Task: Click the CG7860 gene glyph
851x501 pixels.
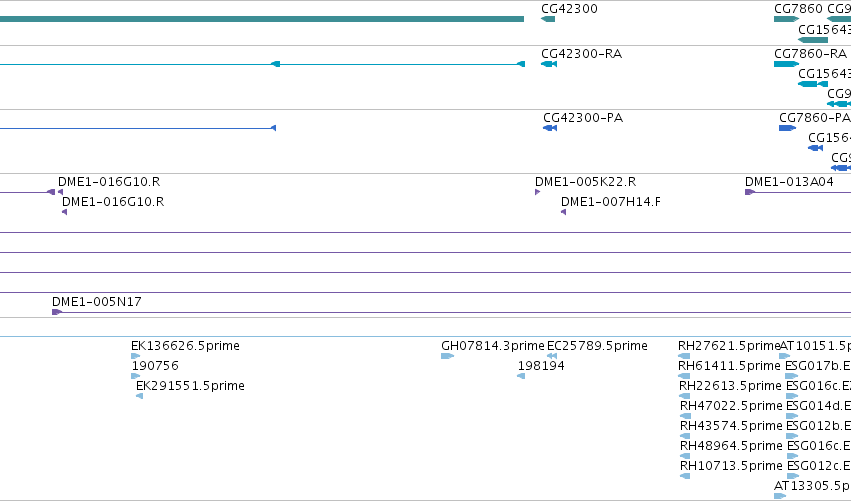Action: 786,20
